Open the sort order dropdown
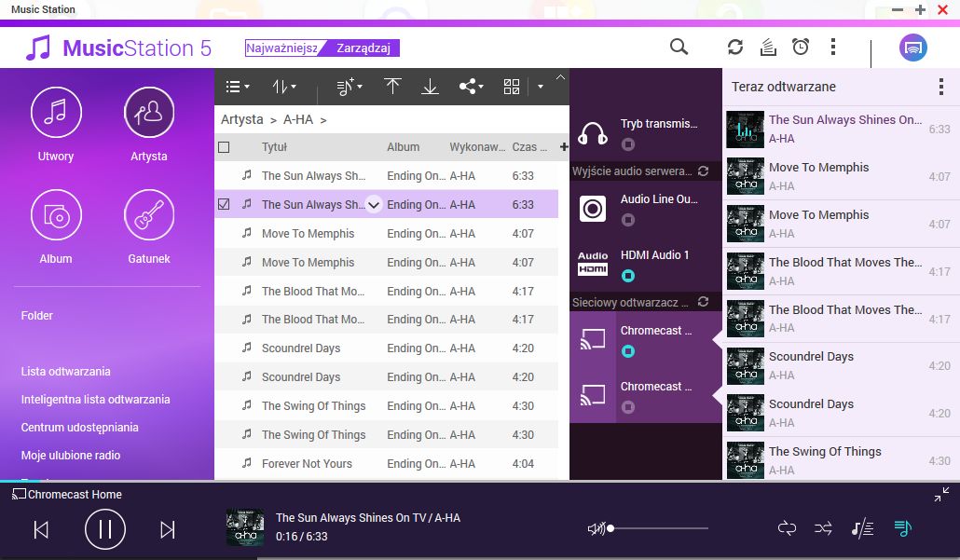Screen dimensions: 960x560 click(x=284, y=87)
